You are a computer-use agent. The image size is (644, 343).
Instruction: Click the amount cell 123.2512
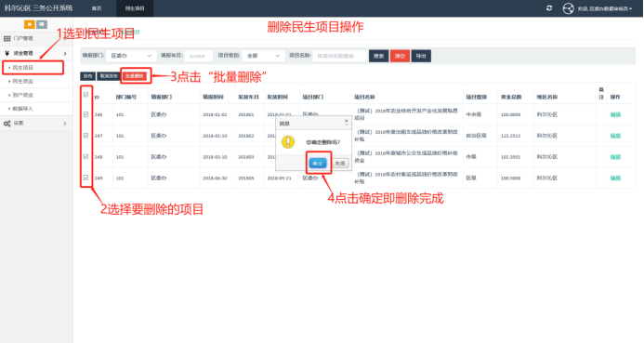[510, 136]
